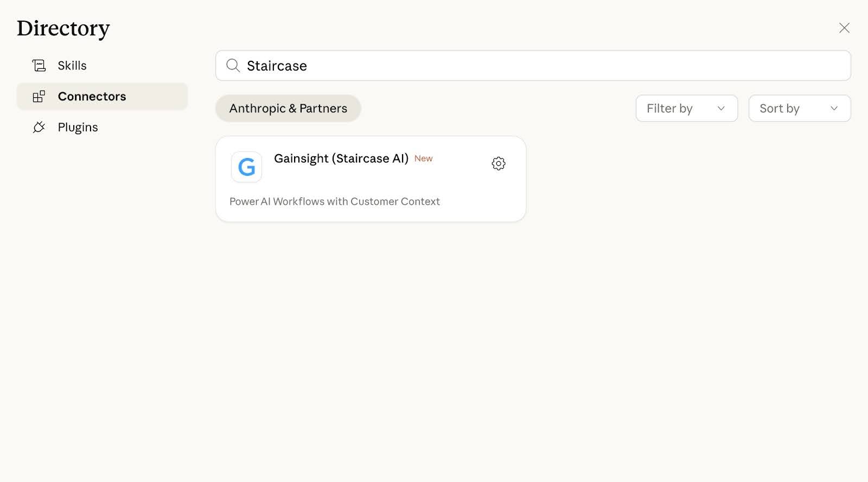Viewport: 868px width, 482px height.
Task: Close the Directory dialog
Action: [844, 28]
